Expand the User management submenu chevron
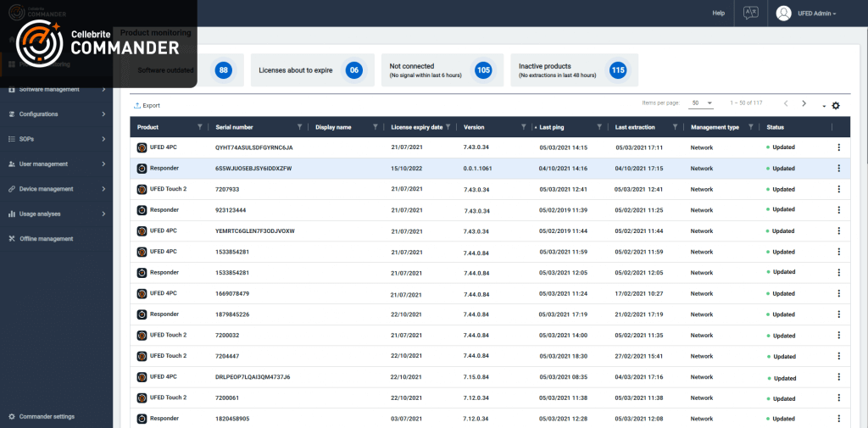Viewport: 868px width, 428px height. pos(103,164)
